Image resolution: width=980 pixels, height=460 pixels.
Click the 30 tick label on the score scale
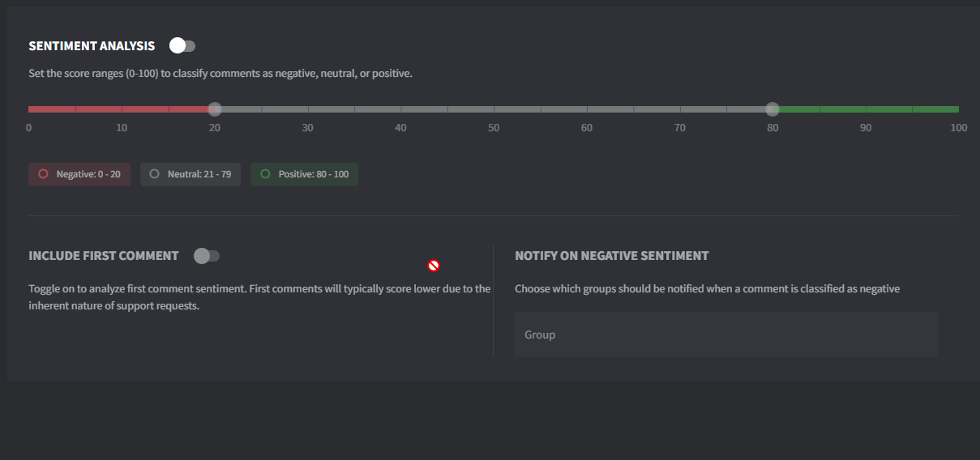[307, 128]
